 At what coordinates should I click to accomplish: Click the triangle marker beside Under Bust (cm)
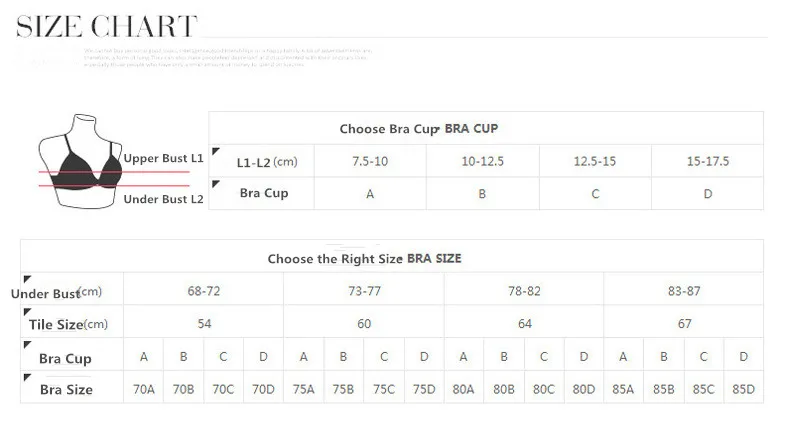point(27,278)
